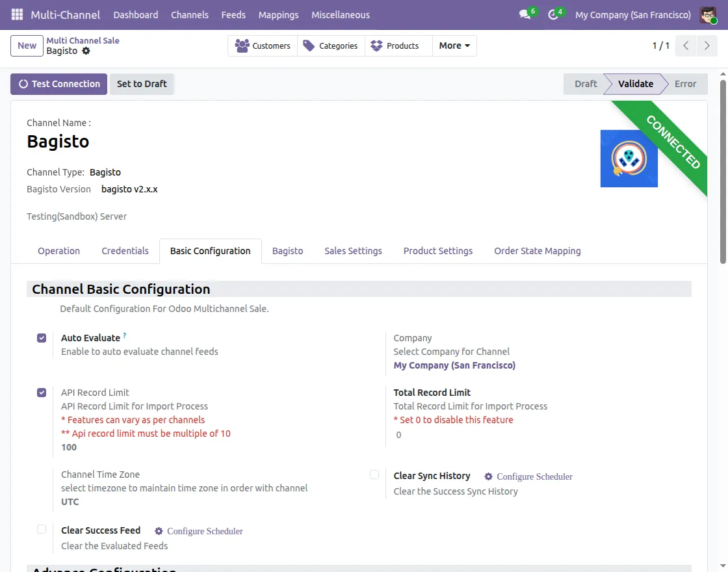The width and height of the screenshot is (728, 572).
Task: Select the Validate status stage
Action: coord(635,84)
